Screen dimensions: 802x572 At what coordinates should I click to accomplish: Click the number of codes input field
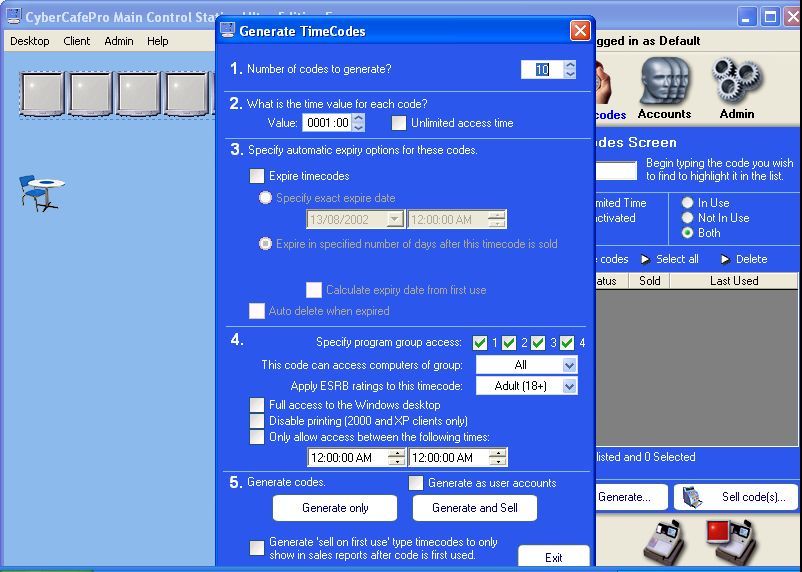pyautogui.click(x=542, y=70)
